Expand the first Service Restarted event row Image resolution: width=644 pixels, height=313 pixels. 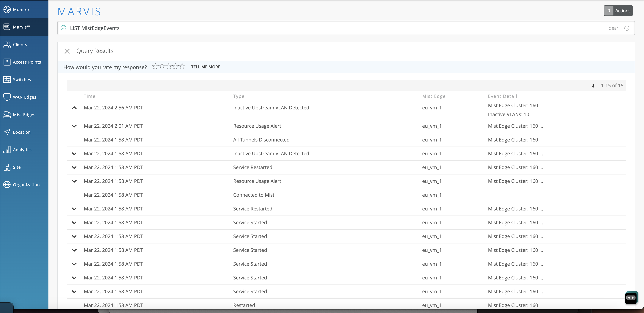(74, 167)
